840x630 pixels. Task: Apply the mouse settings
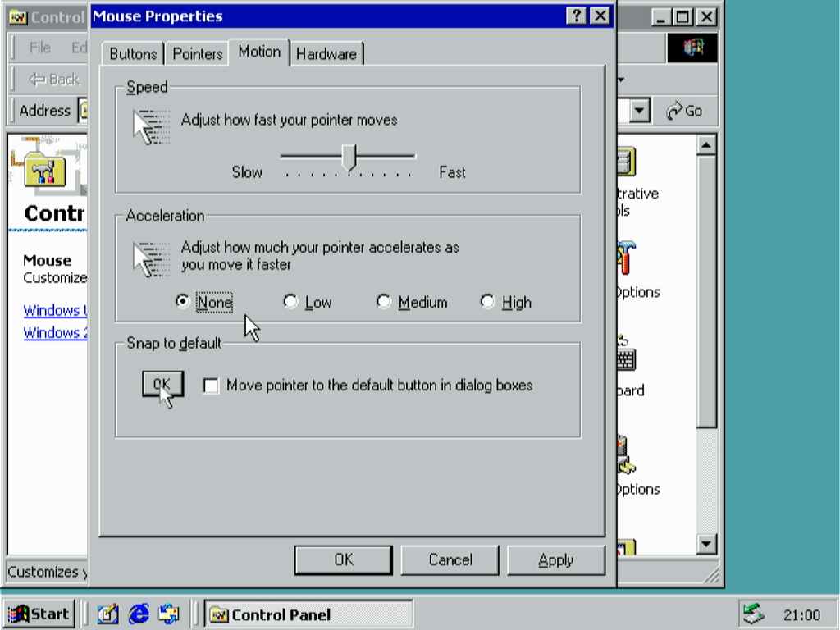pyautogui.click(x=556, y=559)
